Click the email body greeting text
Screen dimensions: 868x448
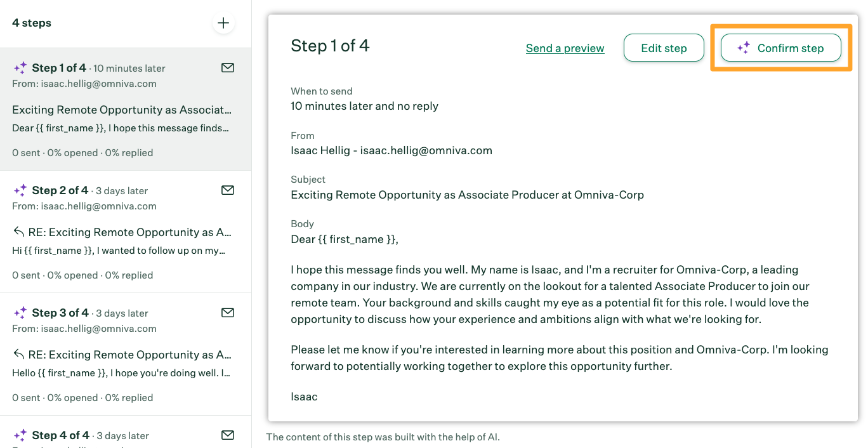pyautogui.click(x=344, y=239)
